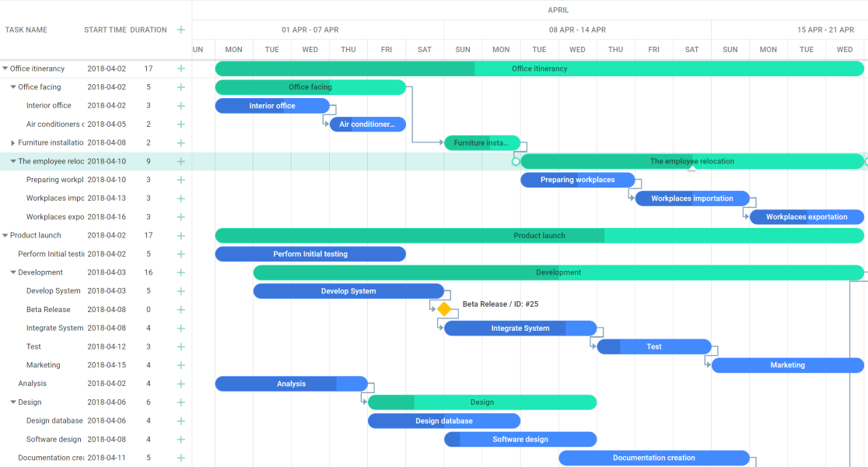Image resolution: width=868 pixels, height=467 pixels.
Task: Collapse the Office itinerancy task tree
Action: (x=5, y=68)
